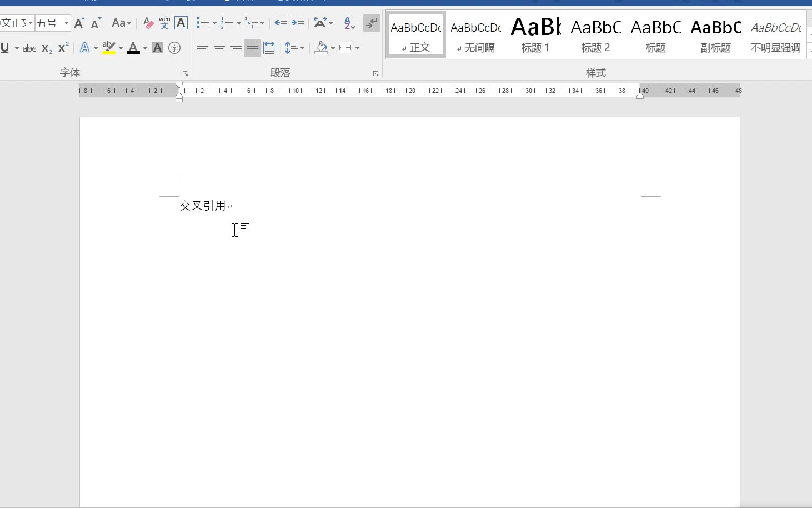Image resolution: width=812 pixels, height=508 pixels.
Task: Toggle underline formatting
Action: point(5,48)
